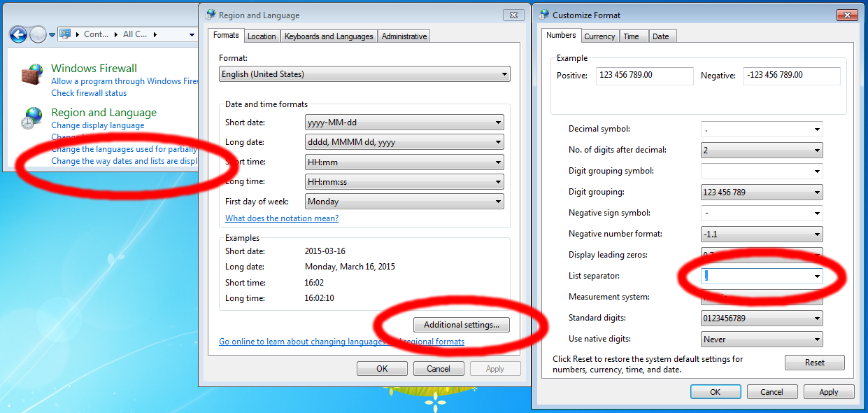Open the Windows Firewall heading link
Viewport: 868px width, 413px height.
[x=94, y=69]
